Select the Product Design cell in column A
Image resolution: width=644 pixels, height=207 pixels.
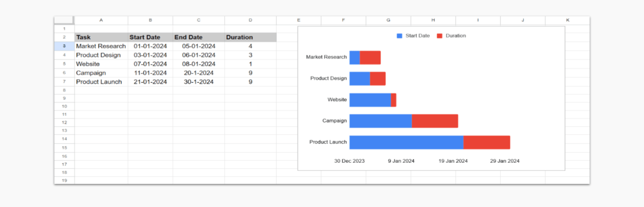point(101,55)
